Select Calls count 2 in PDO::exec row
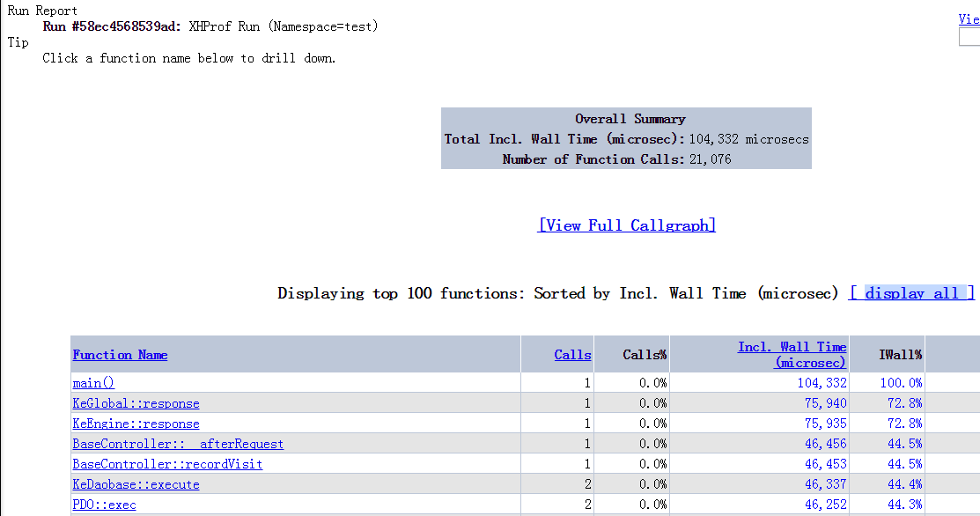Image resolution: width=980 pixels, height=516 pixels. click(587, 505)
